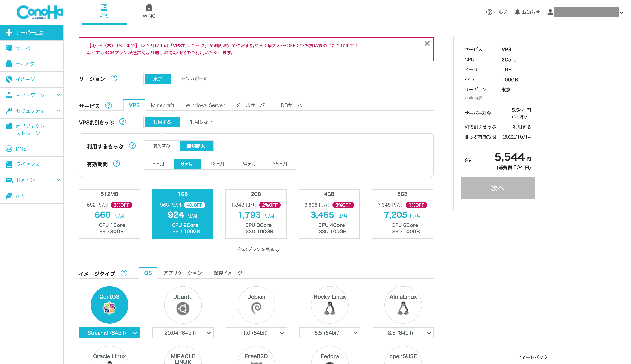Open the Rocky Linux 8.5 version dropdown
The height and width of the screenshot is (364, 631).
tap(330, 333)
